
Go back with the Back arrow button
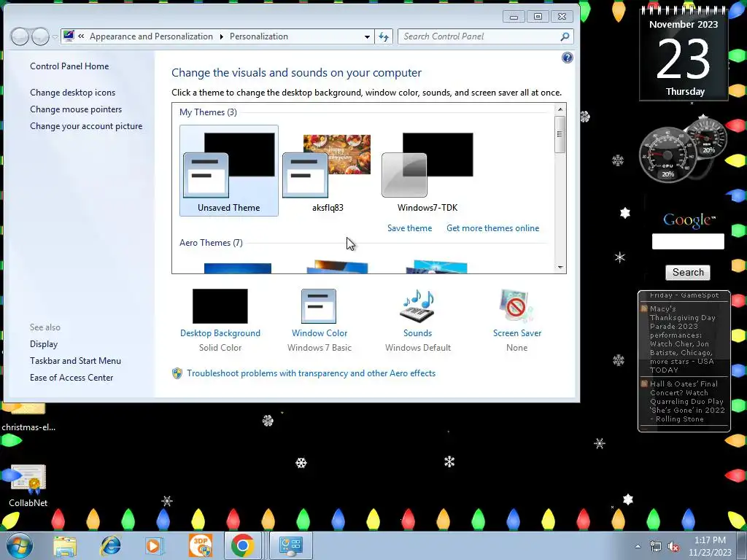pos(20,36)
